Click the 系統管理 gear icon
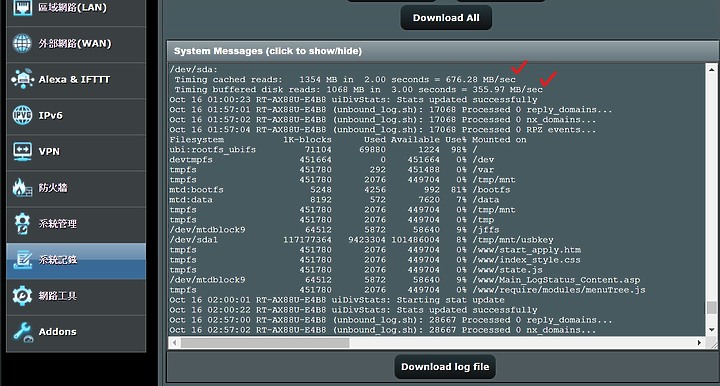 (22, 224)
